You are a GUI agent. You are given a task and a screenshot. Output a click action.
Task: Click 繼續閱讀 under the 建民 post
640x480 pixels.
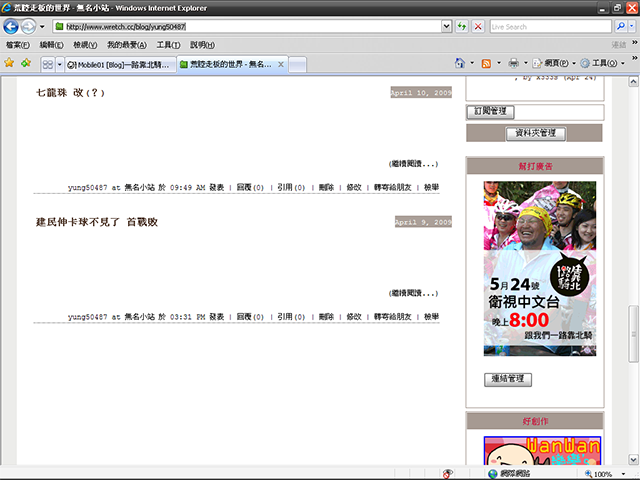pyautogui.click(x=413, y=293)
